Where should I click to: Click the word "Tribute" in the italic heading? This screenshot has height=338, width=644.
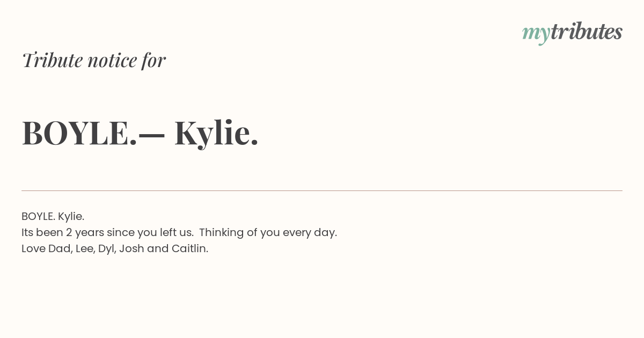pyautogui.click(x=53, y=60)
